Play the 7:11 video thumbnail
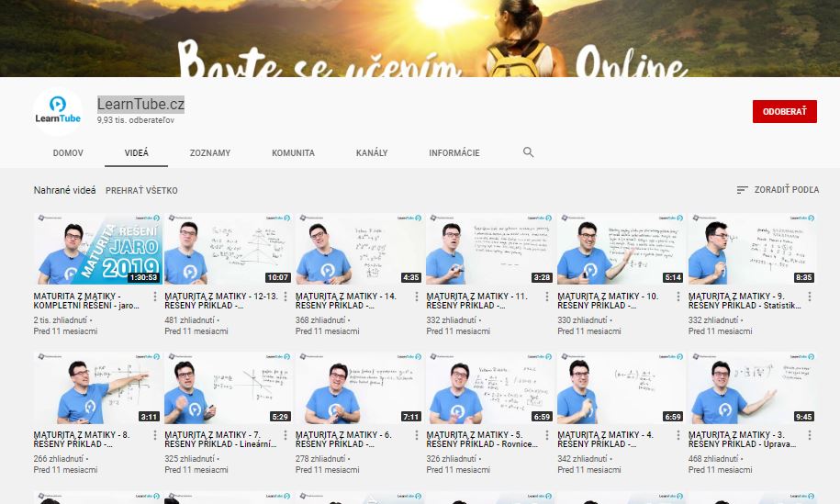The image size is (840, 504). click(359, 387)
